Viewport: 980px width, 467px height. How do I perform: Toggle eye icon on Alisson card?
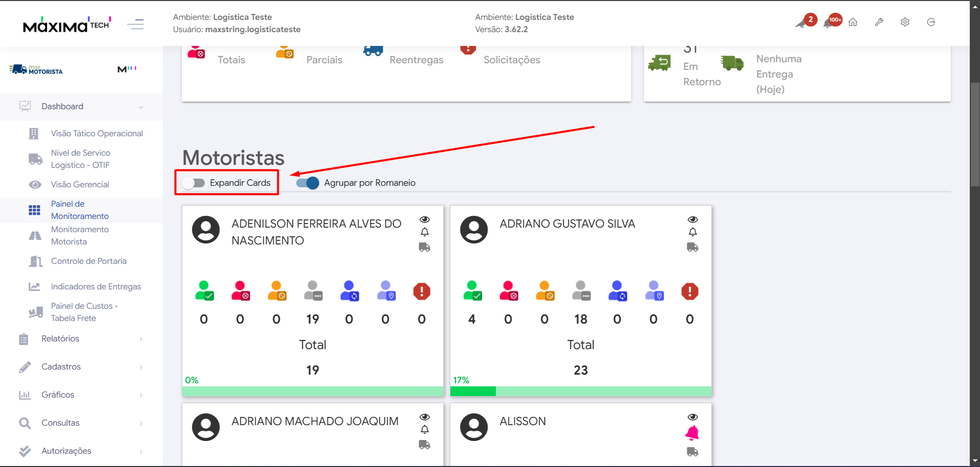click(692, 417)
